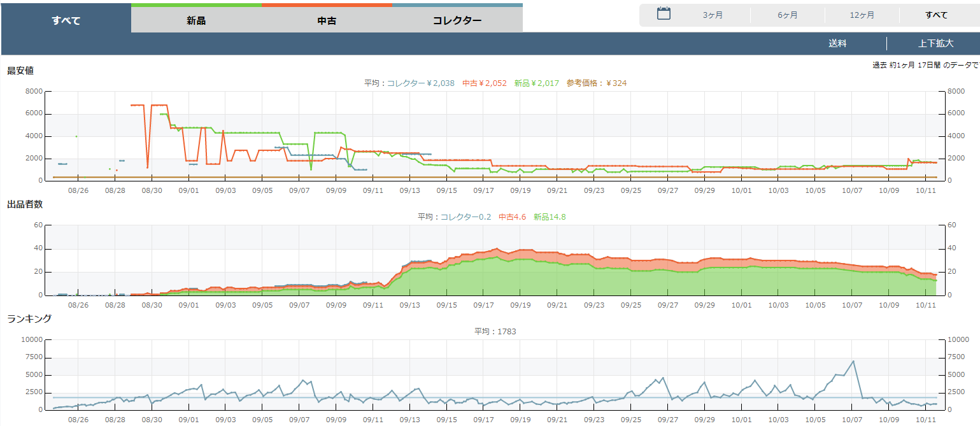Click the ranking spike peak near 10/07
Viewport: 980px width, 426px height.
click(853, 361)
